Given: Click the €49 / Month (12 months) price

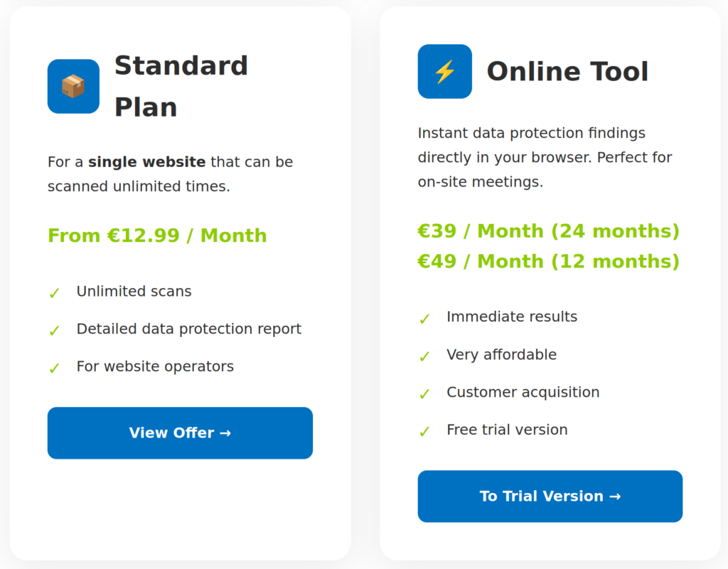Looking at the screenshot, I should [548, 261].
